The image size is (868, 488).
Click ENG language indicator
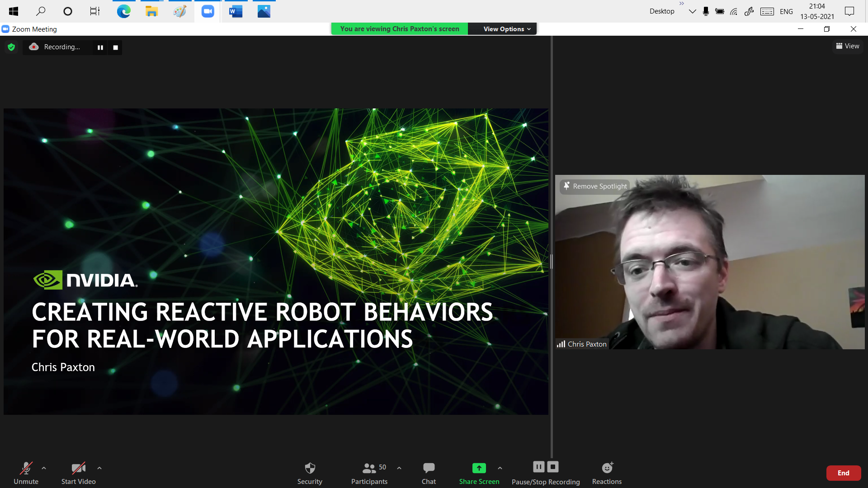786,11
